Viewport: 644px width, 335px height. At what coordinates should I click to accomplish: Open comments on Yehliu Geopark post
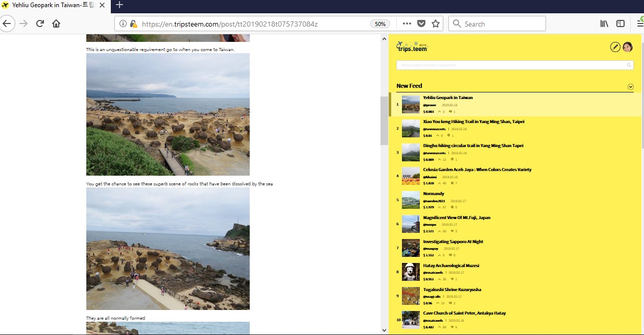tap(449, 111)
